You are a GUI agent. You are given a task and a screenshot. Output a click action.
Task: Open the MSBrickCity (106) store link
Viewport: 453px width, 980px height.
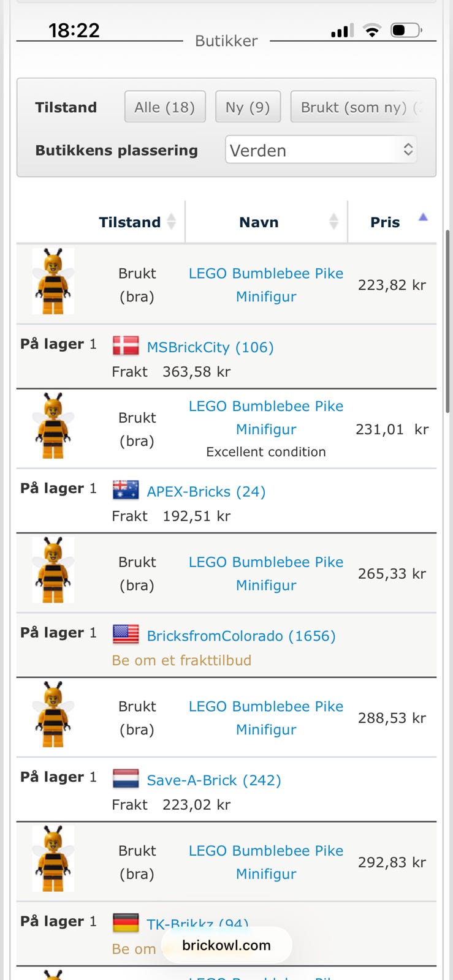[210, 347]
